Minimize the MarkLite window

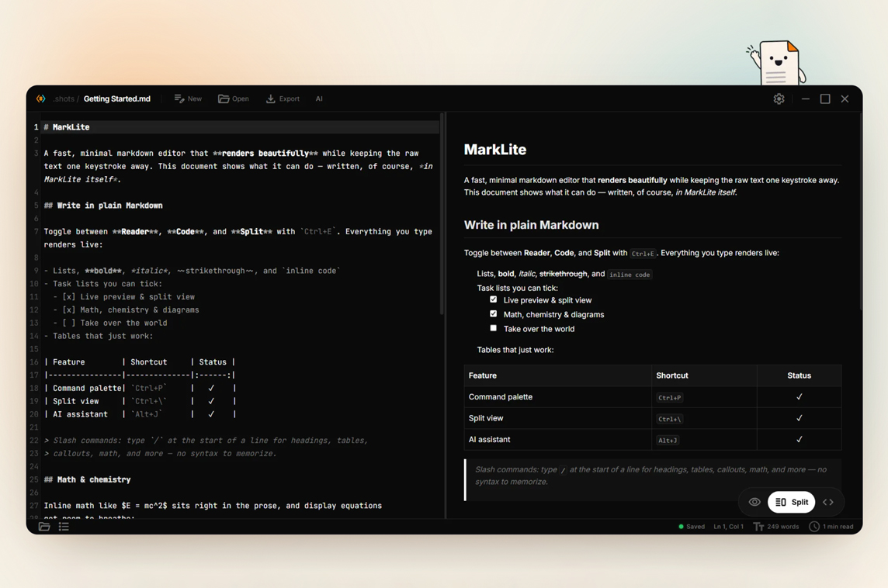coord(805,99)
